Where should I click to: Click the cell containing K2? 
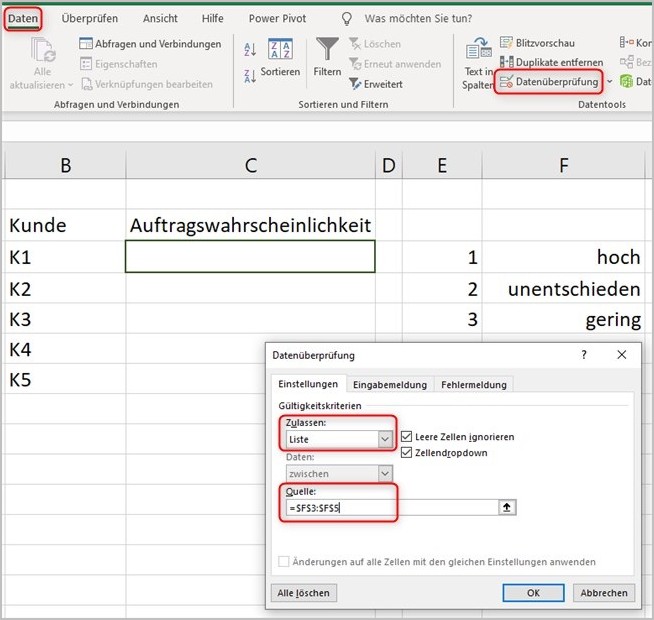(65, 289)
